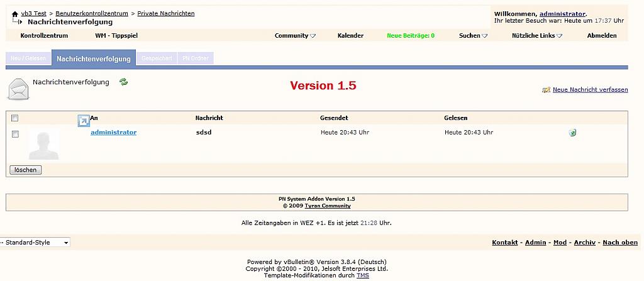Open the Kalender menu item

tap(350, 36)
